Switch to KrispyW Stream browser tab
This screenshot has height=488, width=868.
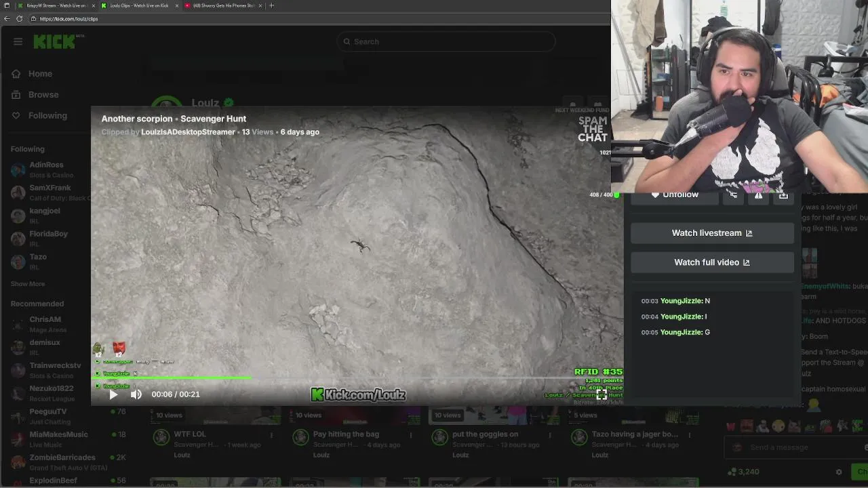(56, 5)
